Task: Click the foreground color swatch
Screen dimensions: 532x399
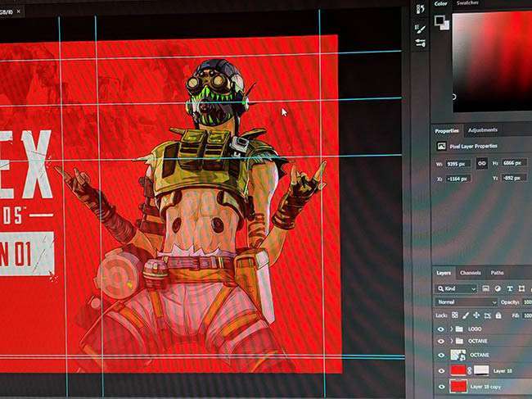Action: (440, 20)
